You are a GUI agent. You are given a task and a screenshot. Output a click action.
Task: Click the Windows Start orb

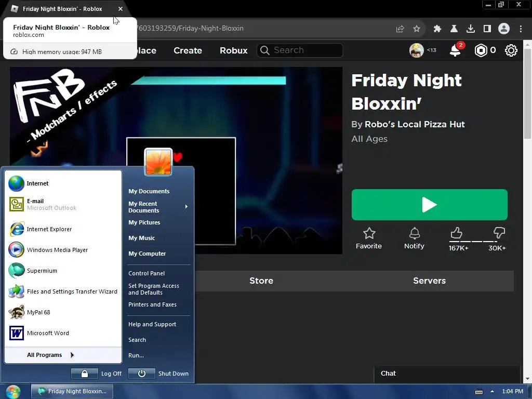(13, 392)
